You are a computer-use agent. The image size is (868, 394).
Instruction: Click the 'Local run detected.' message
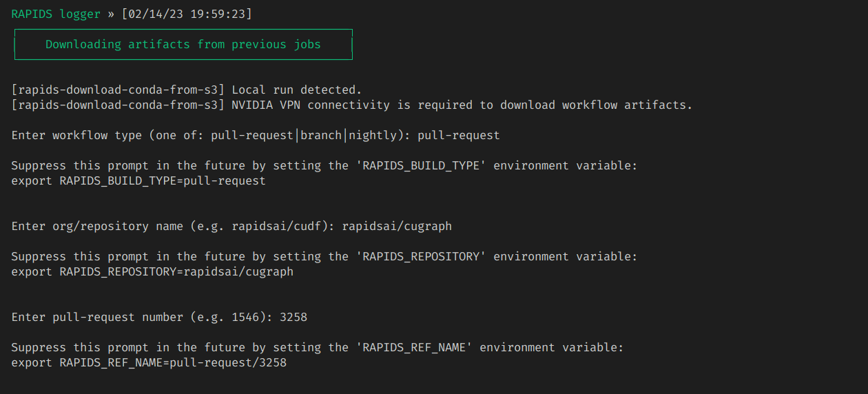pos(296,90)
